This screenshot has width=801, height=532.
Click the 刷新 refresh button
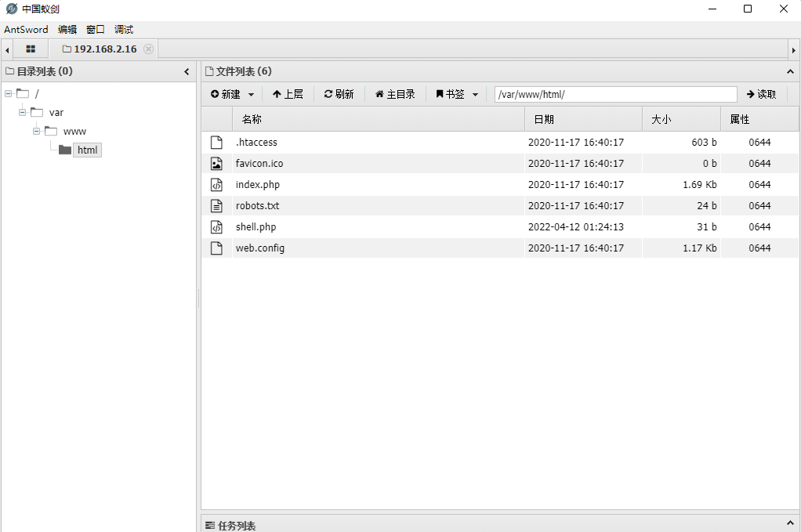tap(339, 95)
